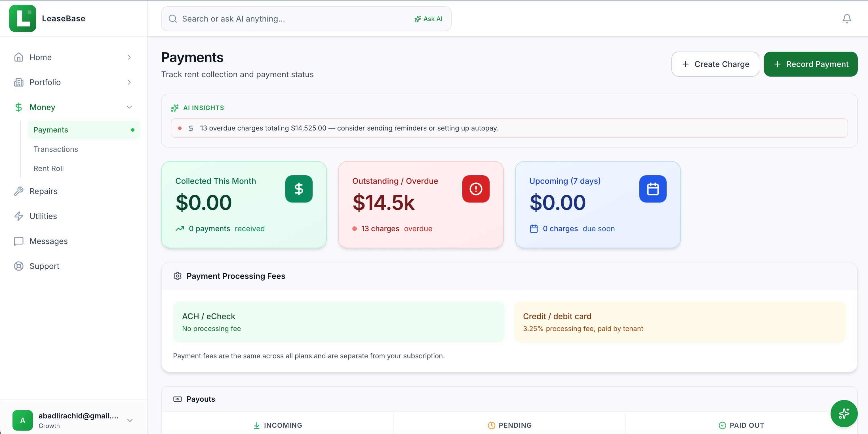Click the Paid Out checkmark icon
The image size is (868, 434).
[722, 425]
